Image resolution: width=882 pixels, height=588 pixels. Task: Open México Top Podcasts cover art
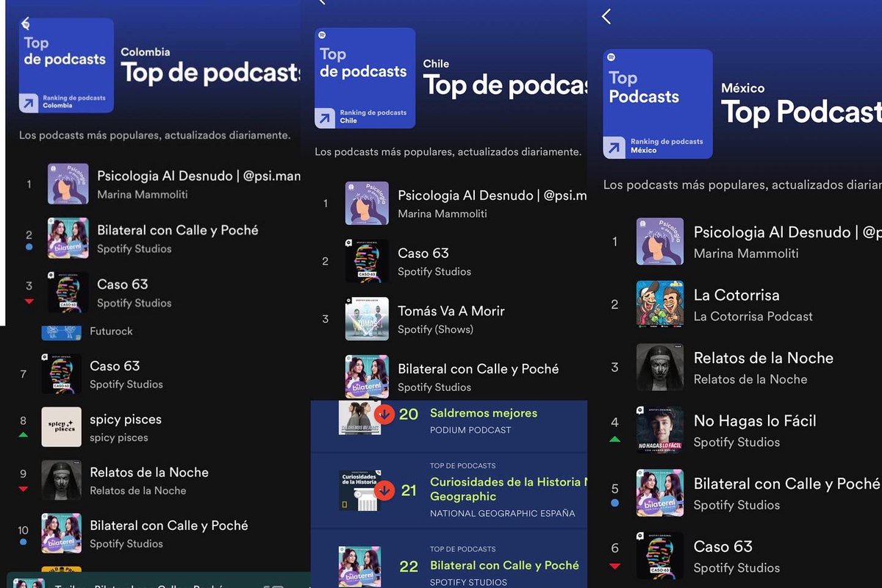(x=658, y=104)
